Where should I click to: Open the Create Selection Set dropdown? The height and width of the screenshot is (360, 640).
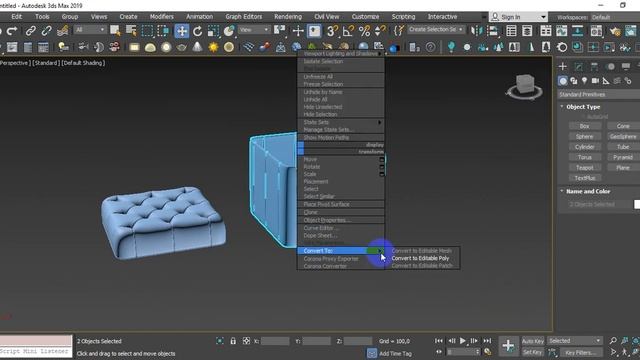coord(436,29)
